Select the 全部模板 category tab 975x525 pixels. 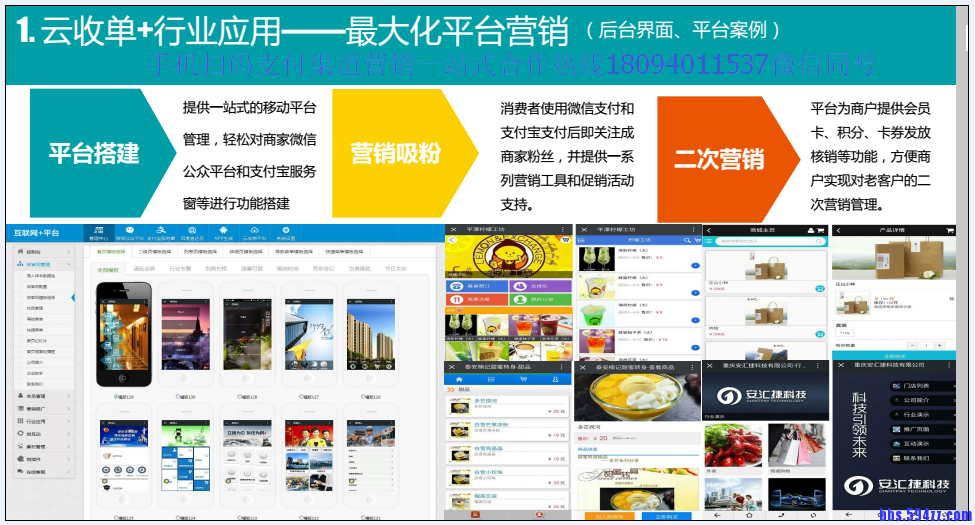coord(107,269)
